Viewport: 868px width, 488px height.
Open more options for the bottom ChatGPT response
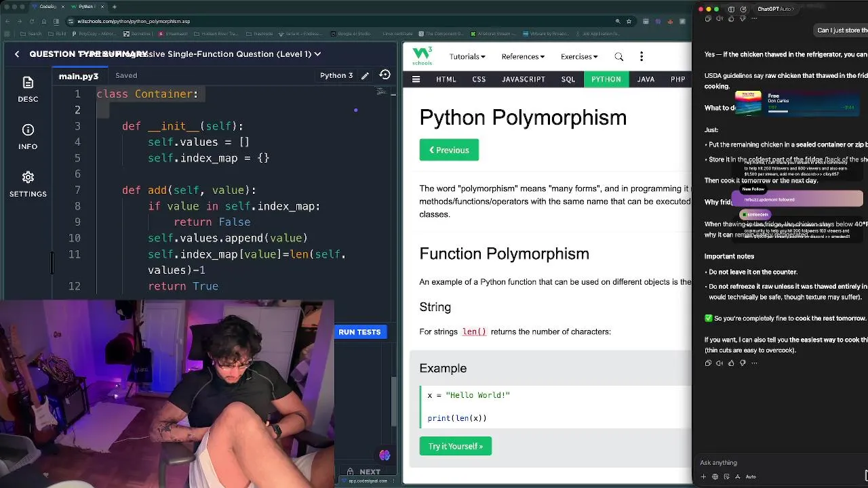(x=754, y=363)
